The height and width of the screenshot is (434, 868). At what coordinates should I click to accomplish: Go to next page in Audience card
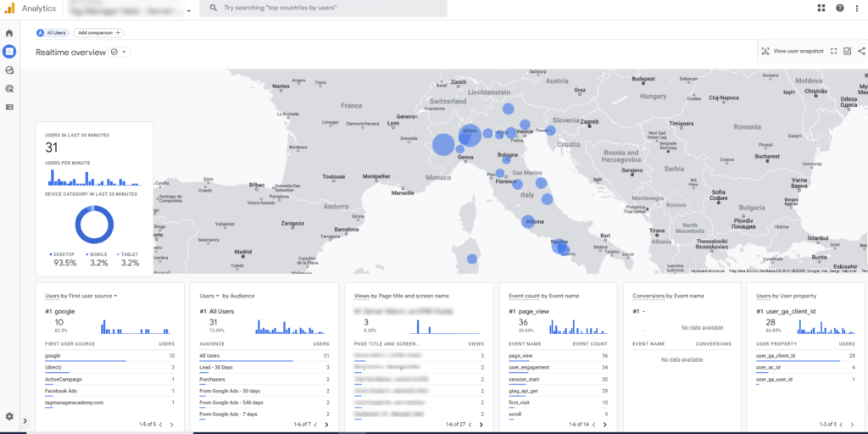click(x=326, y=425)
